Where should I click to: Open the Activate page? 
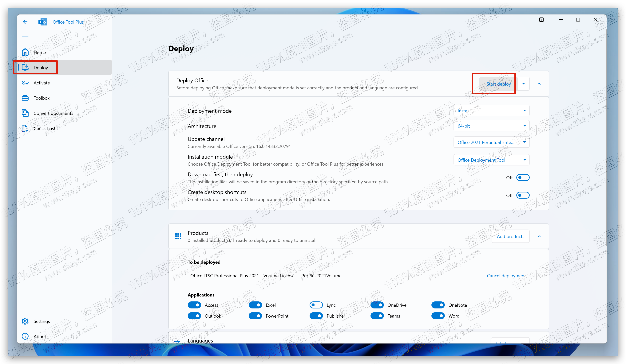pyautogui.click(x=65, y=83)
